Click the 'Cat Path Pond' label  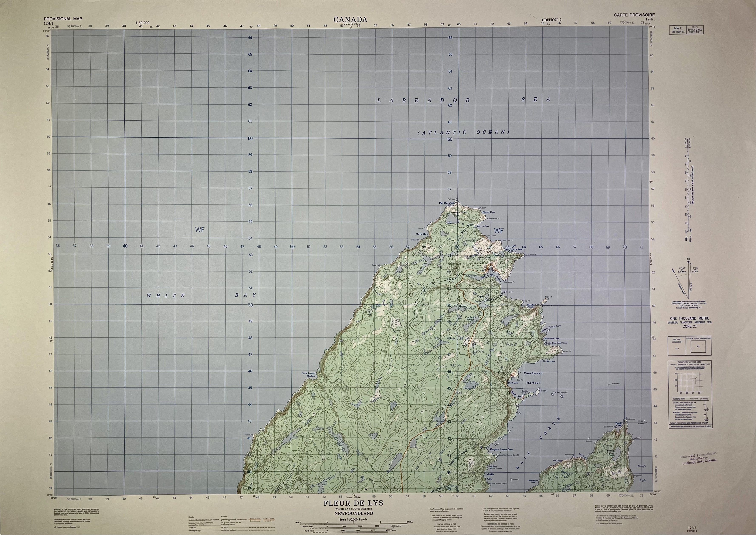pyautogui.click(x=470, y=319)
